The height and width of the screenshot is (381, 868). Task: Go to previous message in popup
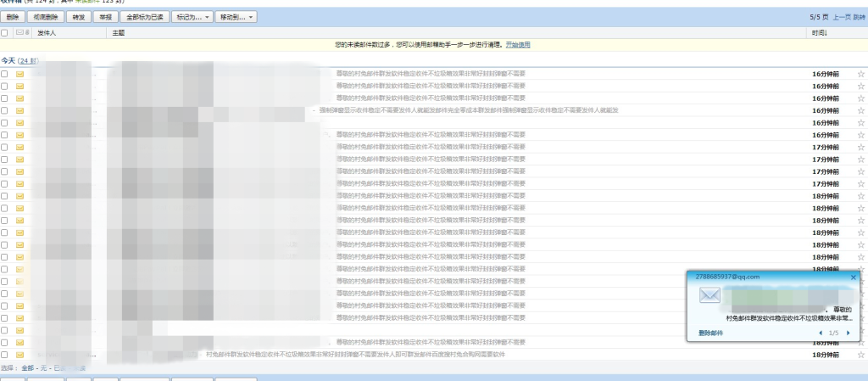(x=820, y=333)
